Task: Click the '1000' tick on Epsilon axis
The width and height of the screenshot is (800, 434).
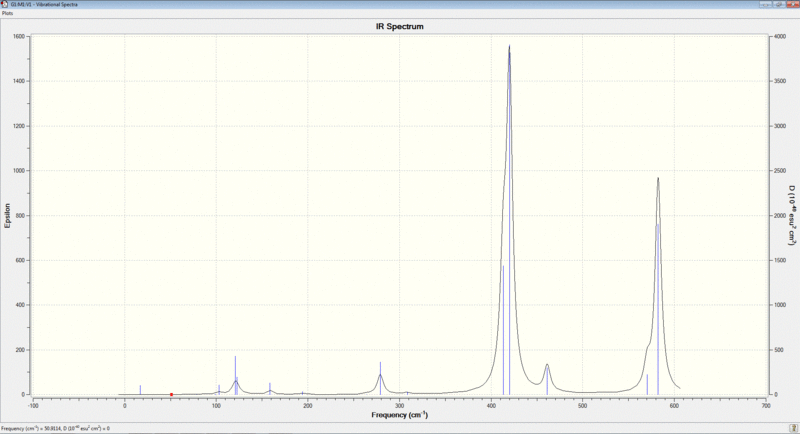Action: pyautogui.click(x=19, y=171)
